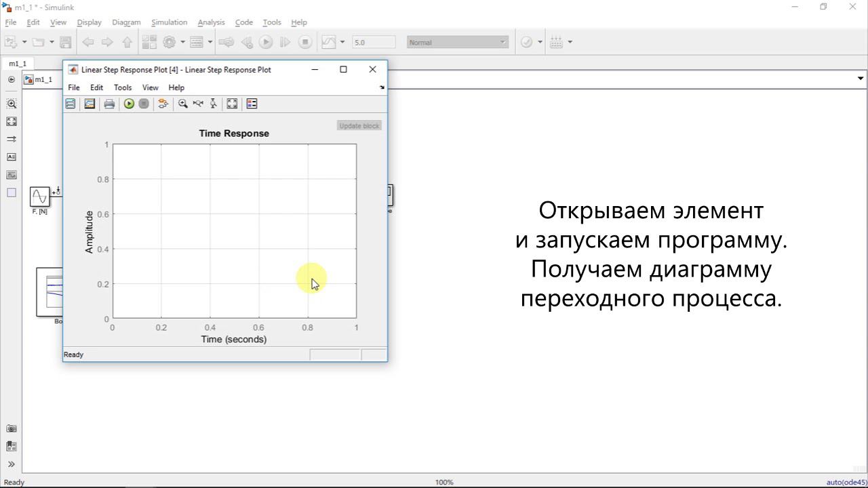The height and width of the screenshot is (488, 868).
Task: Click the fit-to-axes icon in plot toolbar
Action: (x=232, y=104)
